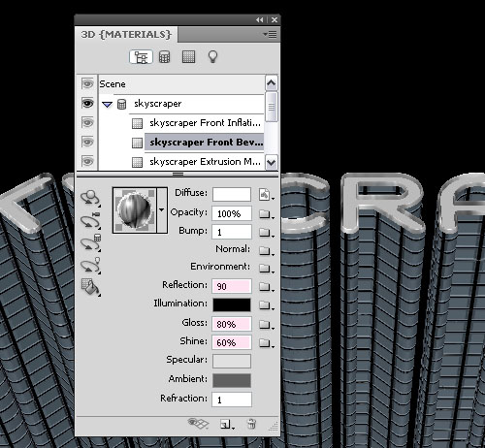Image resolution: width=485 pixels, height=448 pixels.
Task: Click the Gloss value field
Action: point(232,324)
